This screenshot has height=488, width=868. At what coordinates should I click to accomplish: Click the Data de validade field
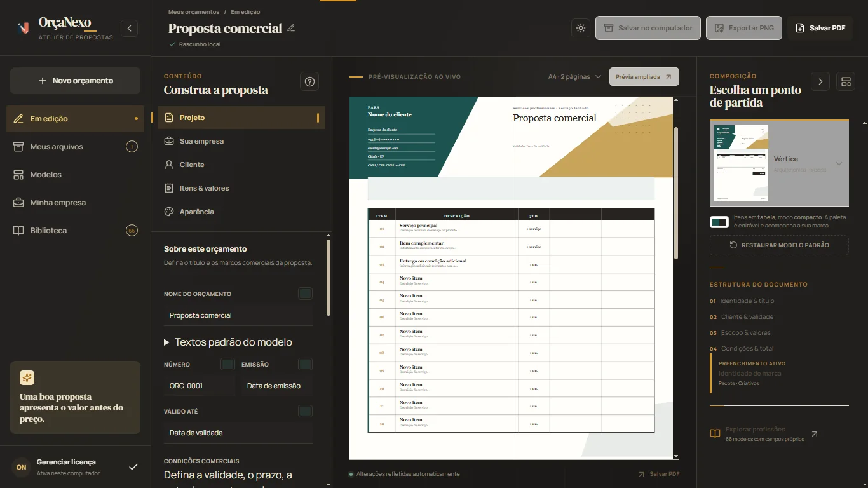coord(238,433)
